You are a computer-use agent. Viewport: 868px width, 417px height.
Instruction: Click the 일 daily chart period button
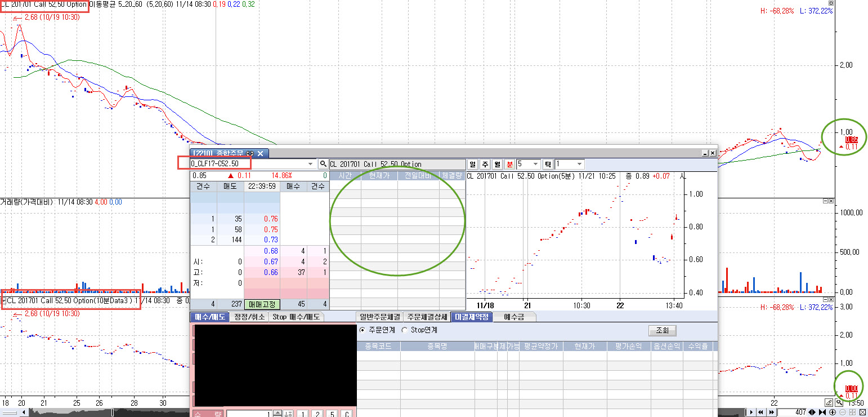473,164
